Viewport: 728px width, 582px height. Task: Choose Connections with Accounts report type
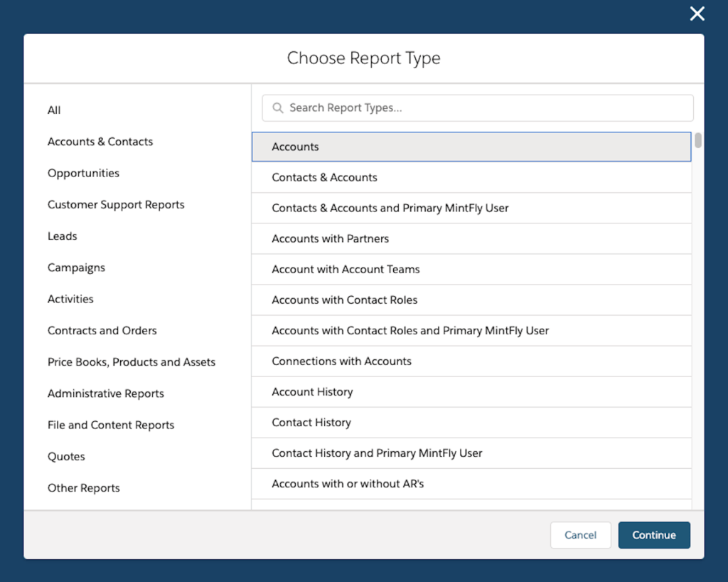tap(471, 361)
